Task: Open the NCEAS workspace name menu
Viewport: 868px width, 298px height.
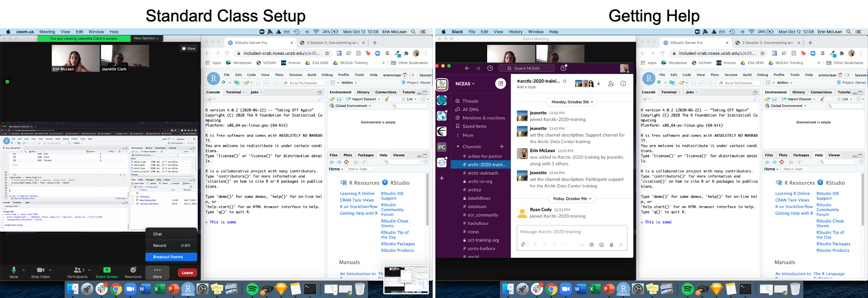Action: (465, 84)
